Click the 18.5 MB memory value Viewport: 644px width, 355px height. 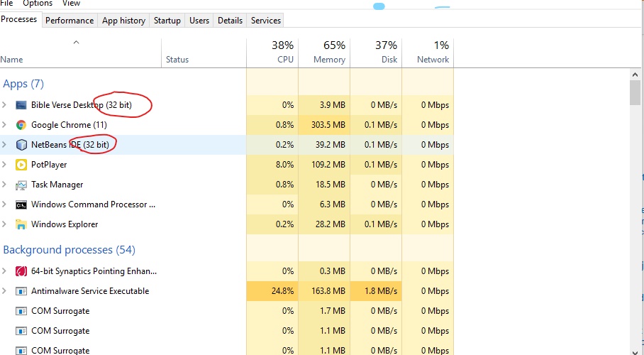(x=331, y=185)
